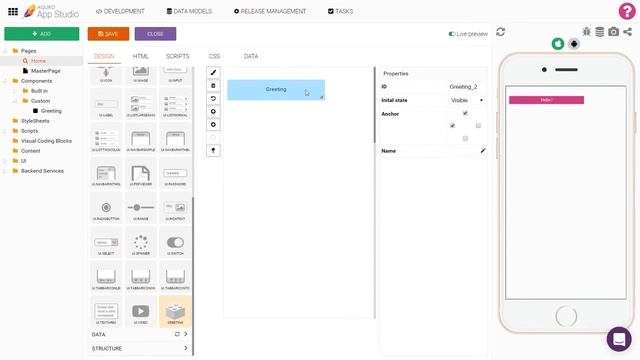Image resolution: width=640 pixels, height=360 pixels.
Task: Open the chat support bubble
Action: [x=619, y=339]
